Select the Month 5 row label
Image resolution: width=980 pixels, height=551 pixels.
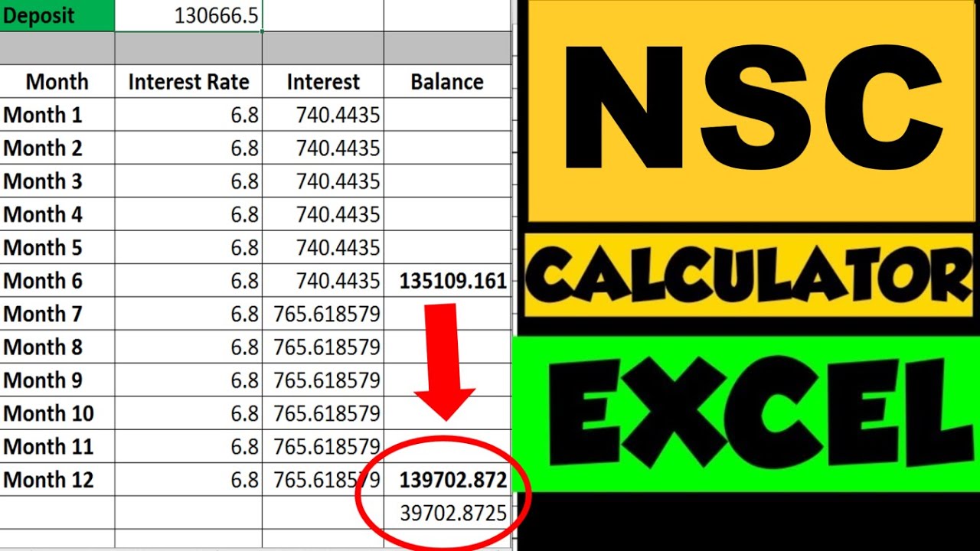pyautogui.click(x=57, y=247)
